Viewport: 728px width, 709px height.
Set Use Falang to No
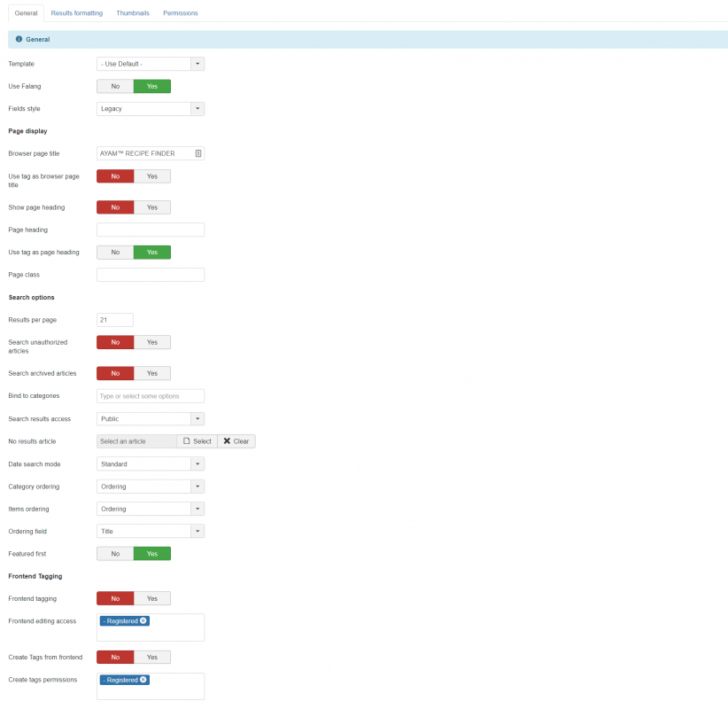click(115, 87)
